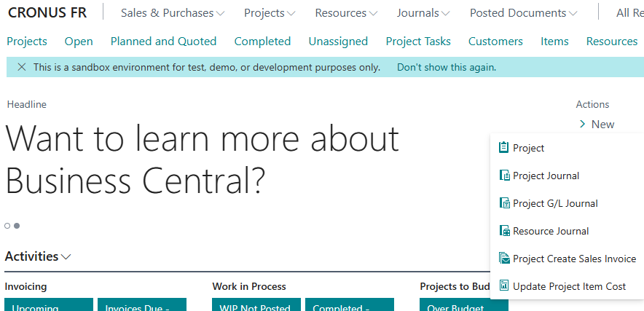Open the Activities chevron dropdown
The image size is (644, 311).
(x=66, y=257)
